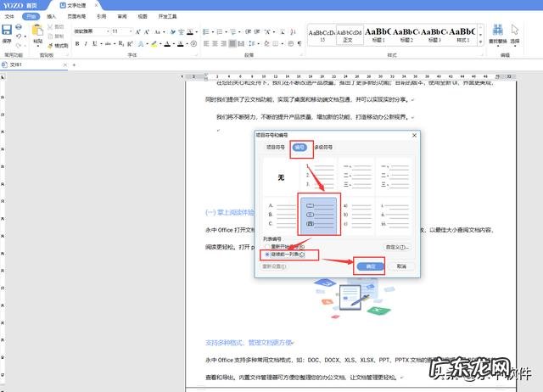Toggle Italic formatting
The height and width of the screenshot is (392, 543).
point(86,43)
